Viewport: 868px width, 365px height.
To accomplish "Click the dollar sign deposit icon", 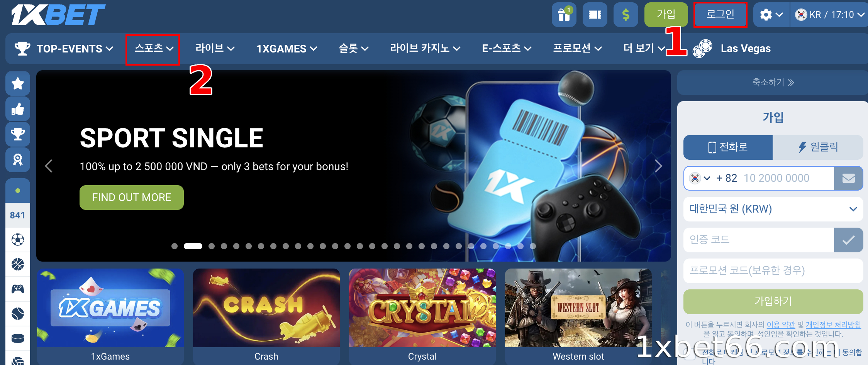I will pyautogui.click(x=626, y=15).
